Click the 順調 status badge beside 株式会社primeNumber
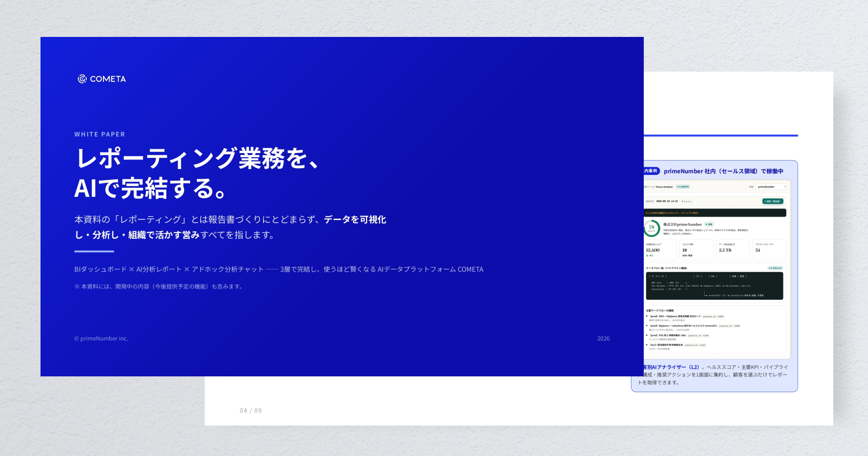 pyautogui.click(x=709, y=224)
